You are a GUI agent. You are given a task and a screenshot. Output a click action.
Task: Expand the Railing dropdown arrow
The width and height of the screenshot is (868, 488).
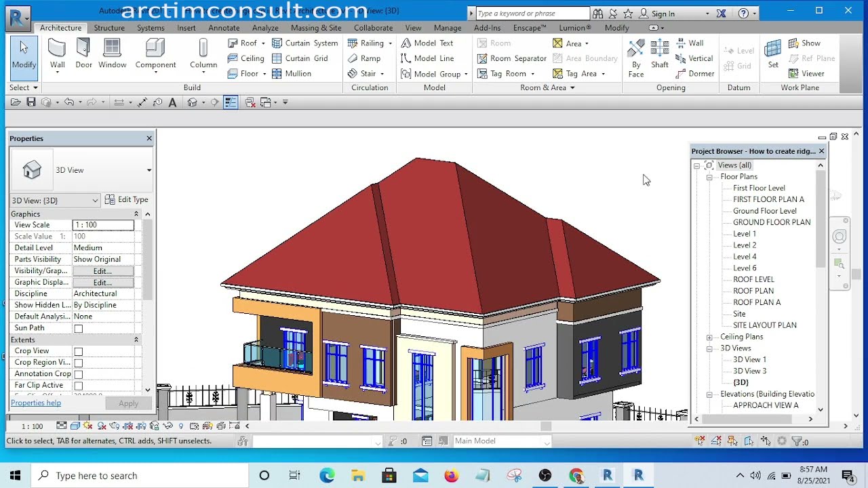click(390, 43)
